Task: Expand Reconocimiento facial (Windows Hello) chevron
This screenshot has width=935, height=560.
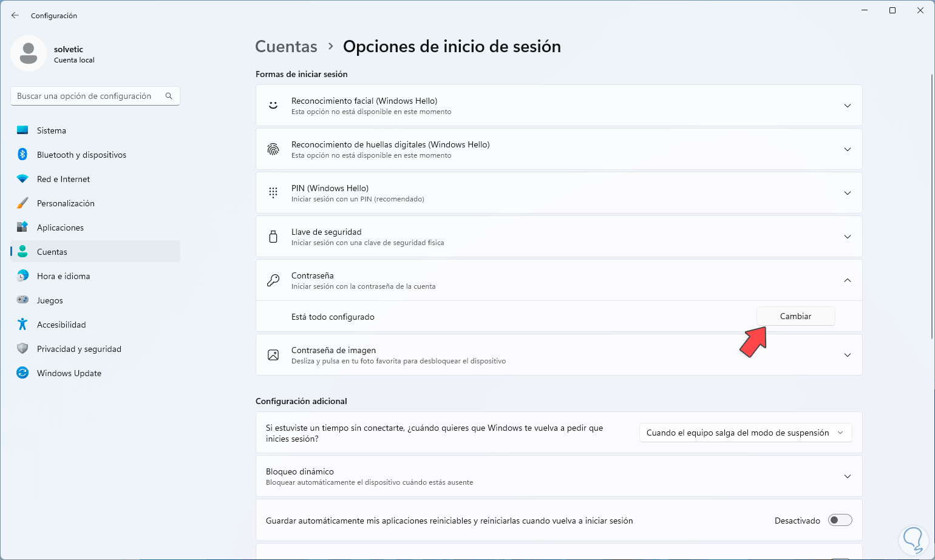Action: (848, 106)
